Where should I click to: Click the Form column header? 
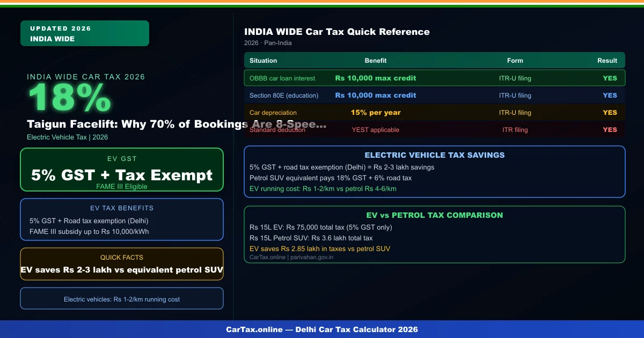515,61
